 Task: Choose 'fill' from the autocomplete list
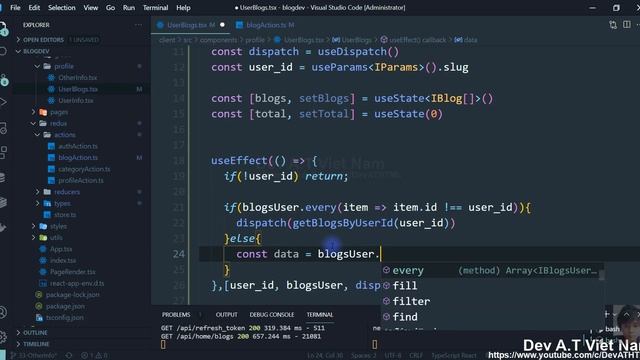492,286
